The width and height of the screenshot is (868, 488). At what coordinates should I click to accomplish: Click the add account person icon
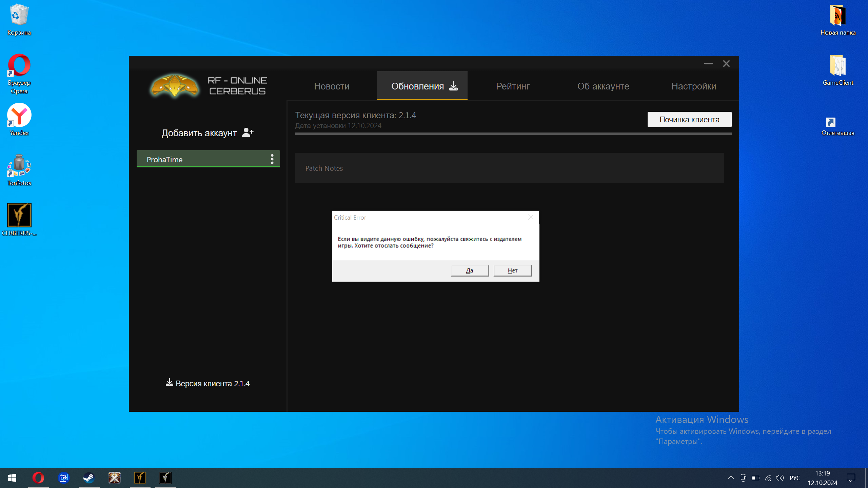pos(248,133)
